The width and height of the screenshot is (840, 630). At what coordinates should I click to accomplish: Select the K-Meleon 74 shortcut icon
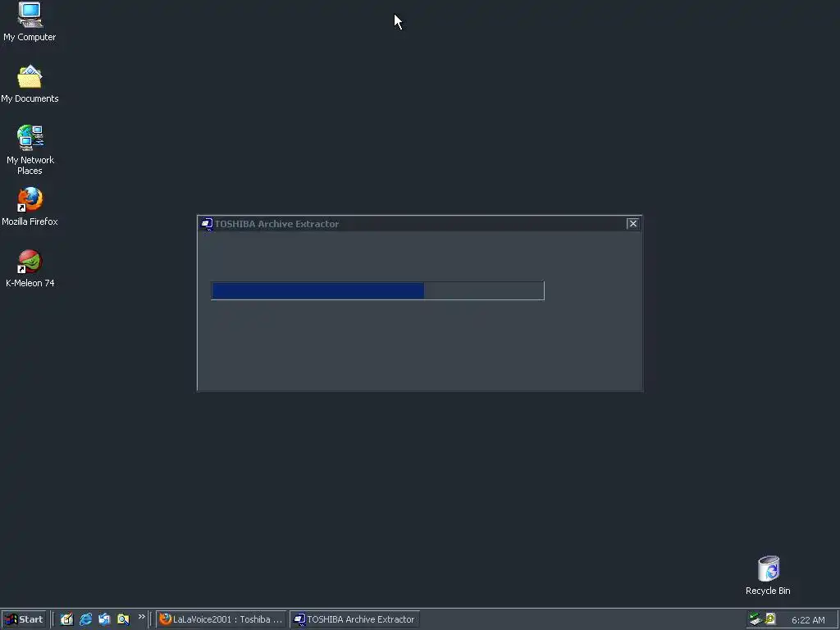(x=30, y=262)
